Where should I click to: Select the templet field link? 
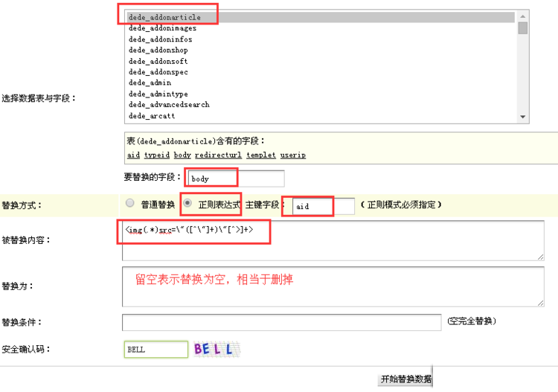pyautogui.click(x=261, y=155)
